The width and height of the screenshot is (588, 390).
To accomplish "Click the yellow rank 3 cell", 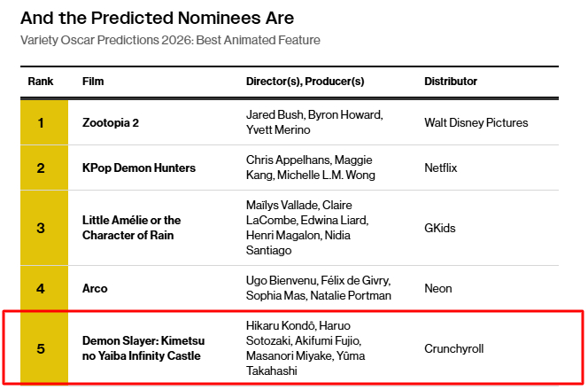I will tap(41, 228).
